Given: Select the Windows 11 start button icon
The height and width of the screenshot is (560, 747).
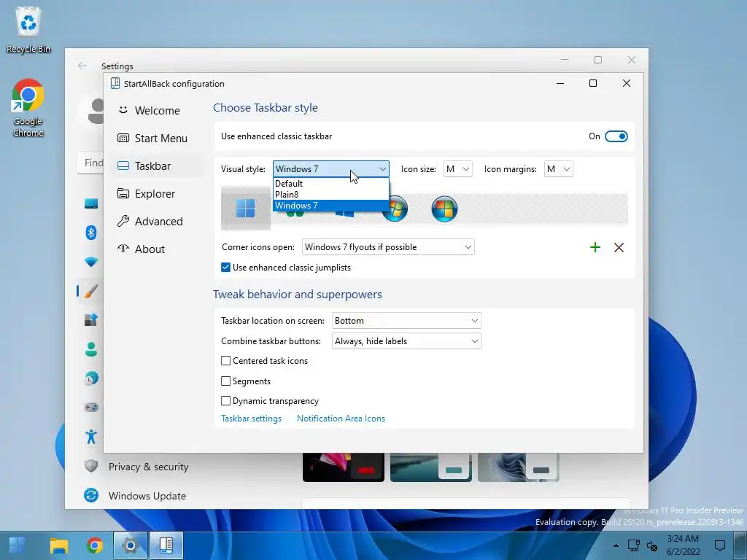Looking at the screenshot, I should click(x=246, y=208).
